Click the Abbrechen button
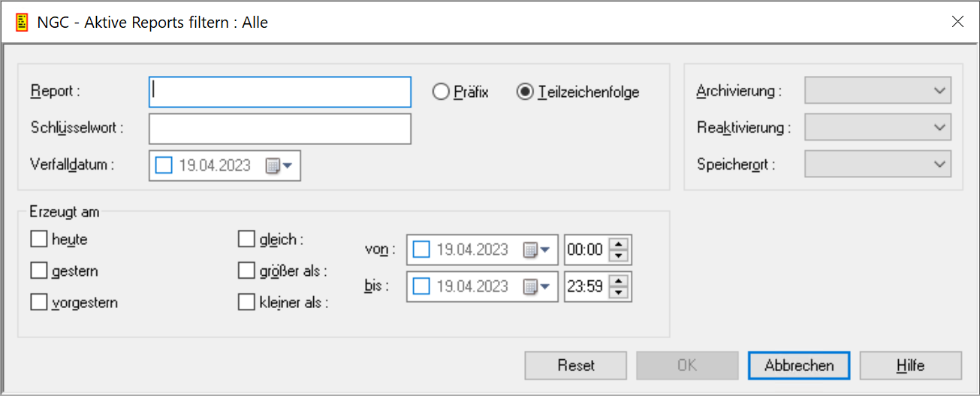This screenshot has height=396, width=980. (x=799, y=366)
